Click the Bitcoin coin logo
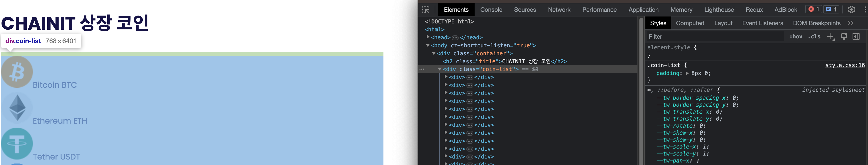Viewport: 868px width, 165px height. coord(17,72)
